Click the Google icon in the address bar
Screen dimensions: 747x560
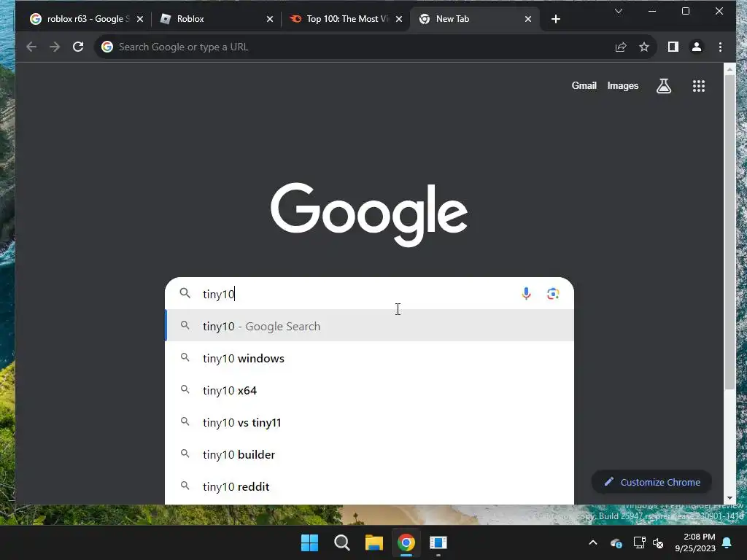tap(107, 47)
